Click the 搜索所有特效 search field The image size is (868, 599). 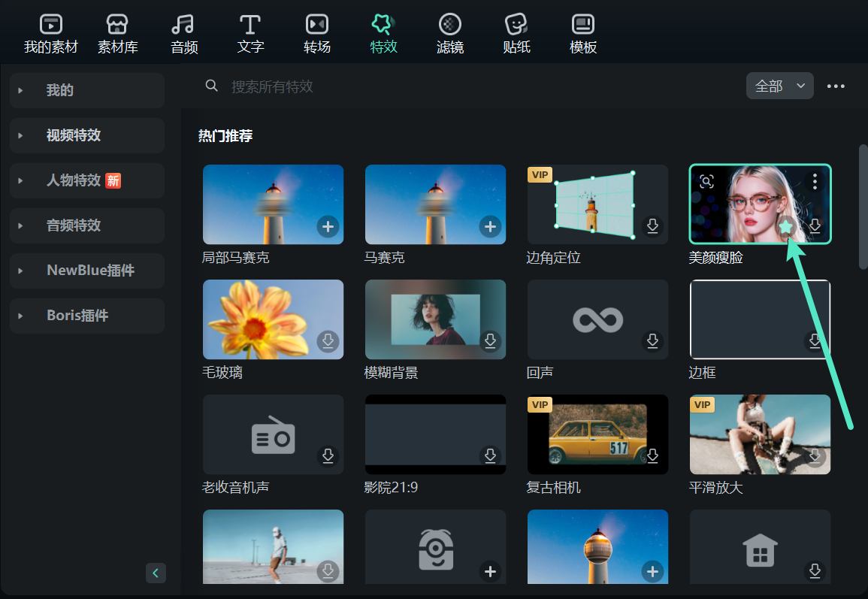(301, 86)
